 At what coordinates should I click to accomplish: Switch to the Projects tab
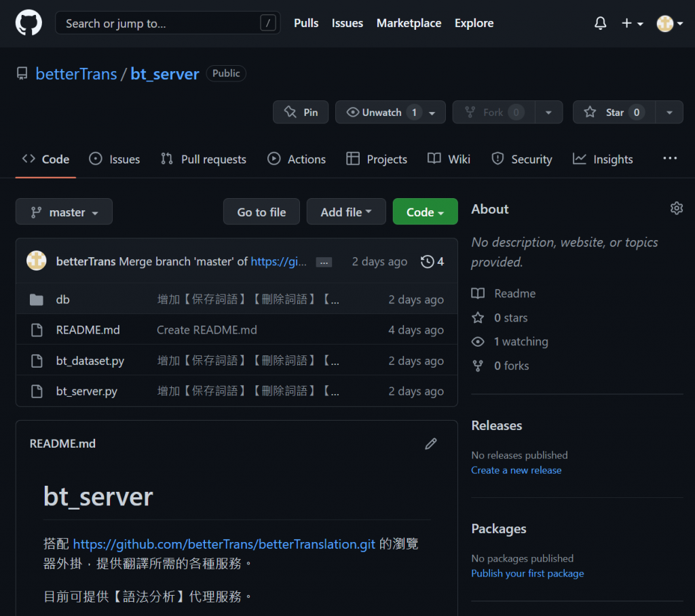[377, 159]
